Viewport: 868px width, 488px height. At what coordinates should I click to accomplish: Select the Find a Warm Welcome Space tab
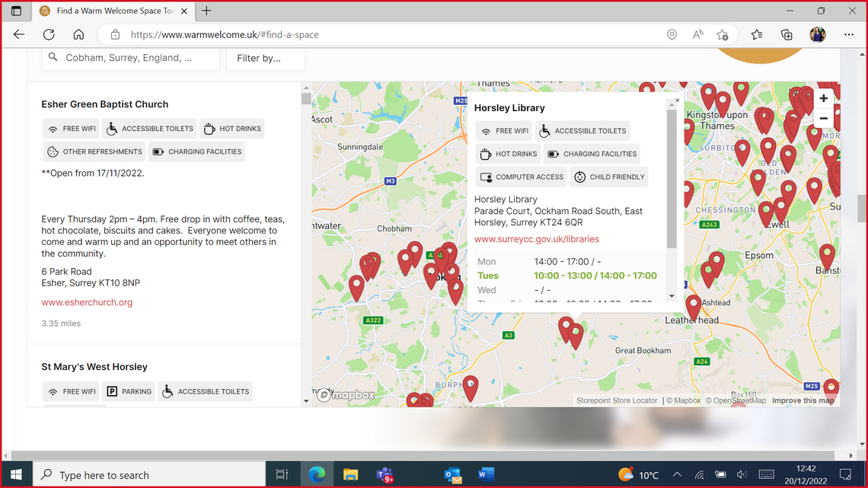pos(114,11)
